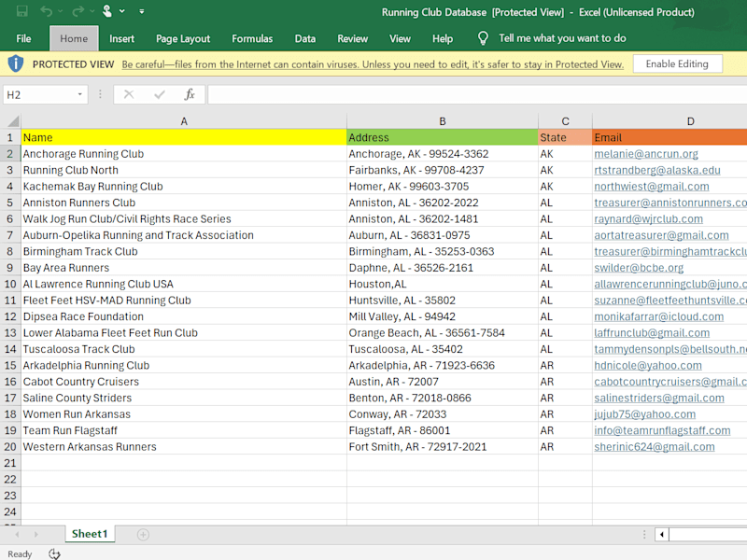The image size is (747, 560).
Task: Click the Name Box showing H2
Action: 39,95
